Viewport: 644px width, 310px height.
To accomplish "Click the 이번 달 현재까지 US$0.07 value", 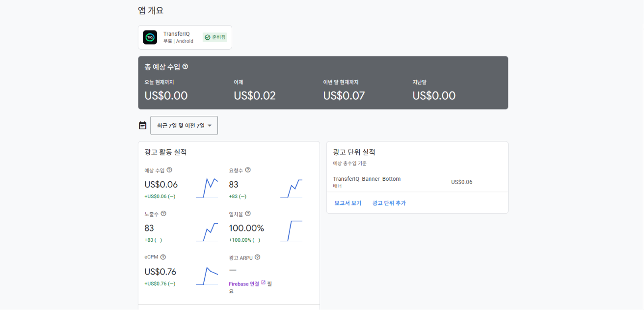I will [344, 96].
